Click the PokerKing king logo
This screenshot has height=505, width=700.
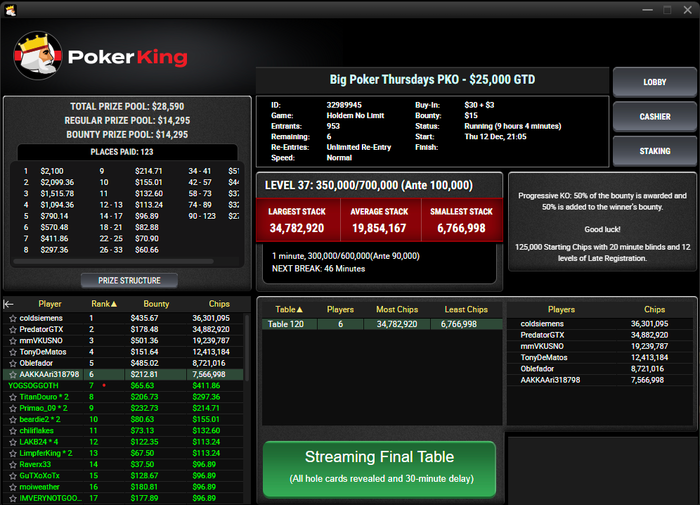point(38,55)
